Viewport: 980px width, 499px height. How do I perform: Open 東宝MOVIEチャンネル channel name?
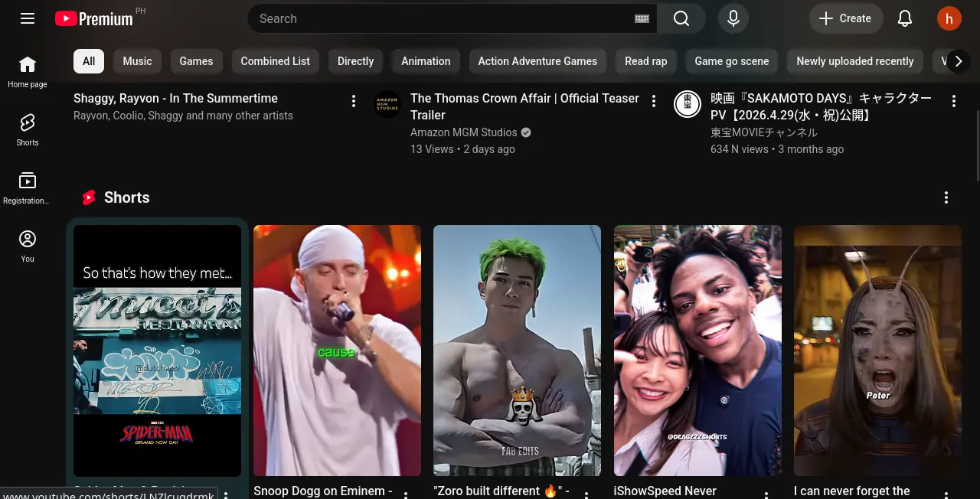(764, 132)
